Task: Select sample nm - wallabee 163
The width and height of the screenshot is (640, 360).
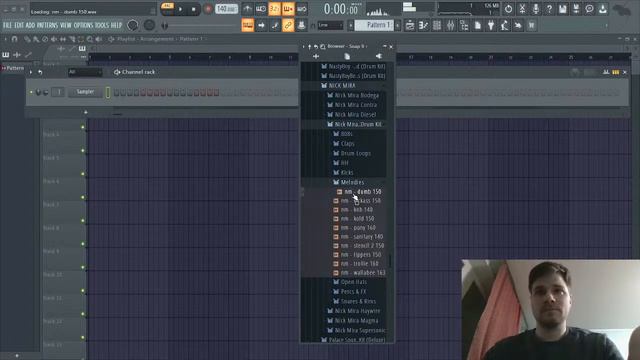Action: [x=363, y=273]
